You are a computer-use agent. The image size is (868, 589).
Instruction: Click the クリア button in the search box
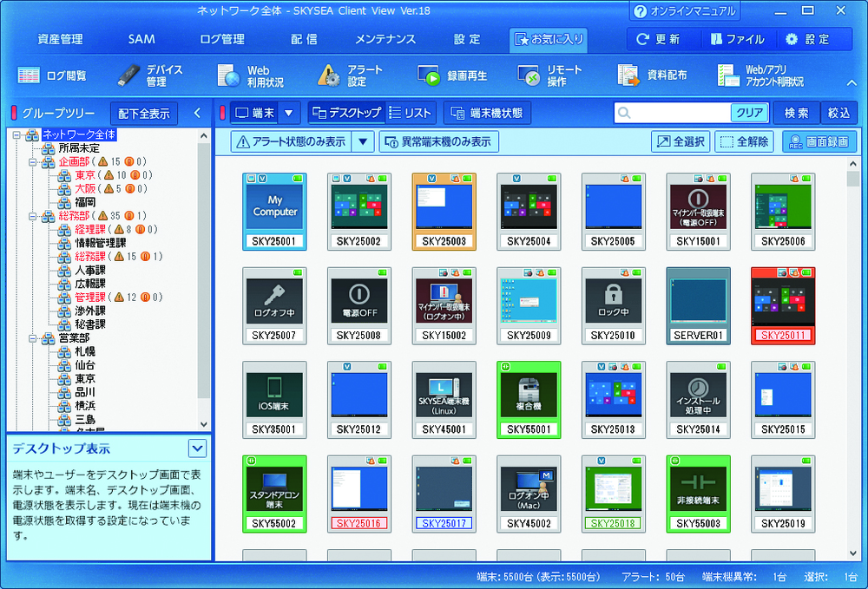pyautogui.click(x=749, y=113)
